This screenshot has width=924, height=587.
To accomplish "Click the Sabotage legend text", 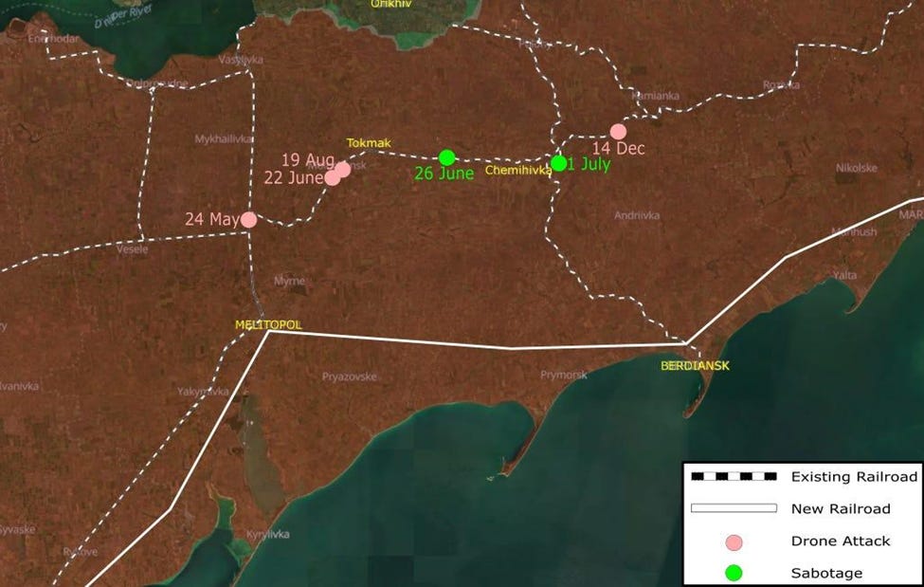I will coord(826,573).
